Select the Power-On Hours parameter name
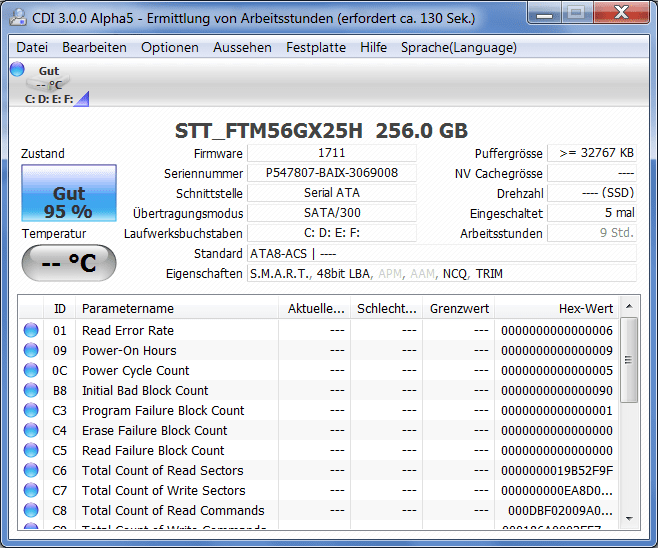 (x=129, y=351)
